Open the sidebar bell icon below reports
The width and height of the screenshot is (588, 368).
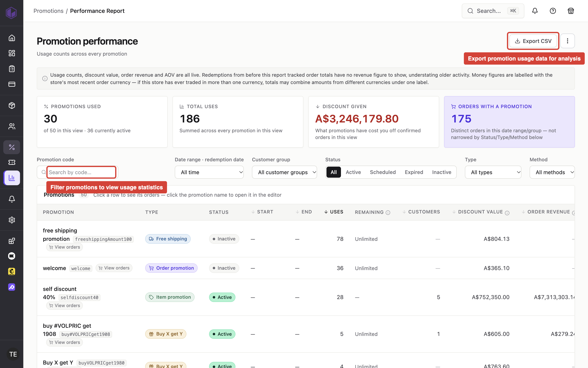(x=12, y=199)
